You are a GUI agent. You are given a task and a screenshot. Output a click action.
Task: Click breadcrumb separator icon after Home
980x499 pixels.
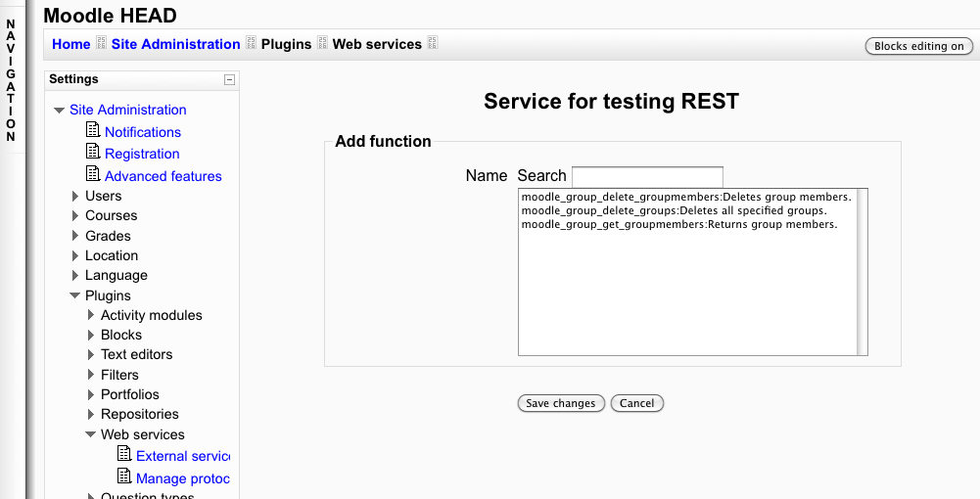click(101, 44)
